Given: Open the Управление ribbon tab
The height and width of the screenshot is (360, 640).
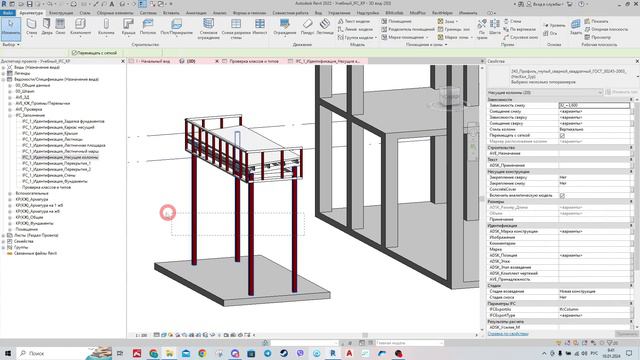Looking at the screenshot, I should tap(339, 13).
